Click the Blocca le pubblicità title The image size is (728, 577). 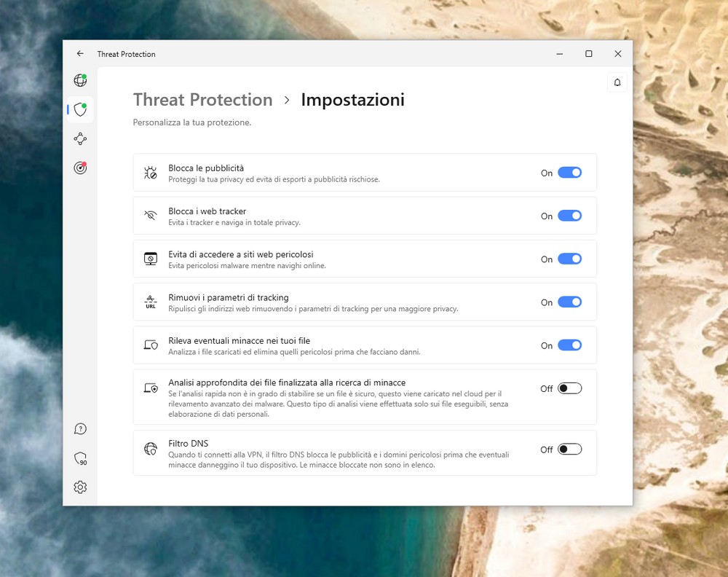[x=206, y=168]
